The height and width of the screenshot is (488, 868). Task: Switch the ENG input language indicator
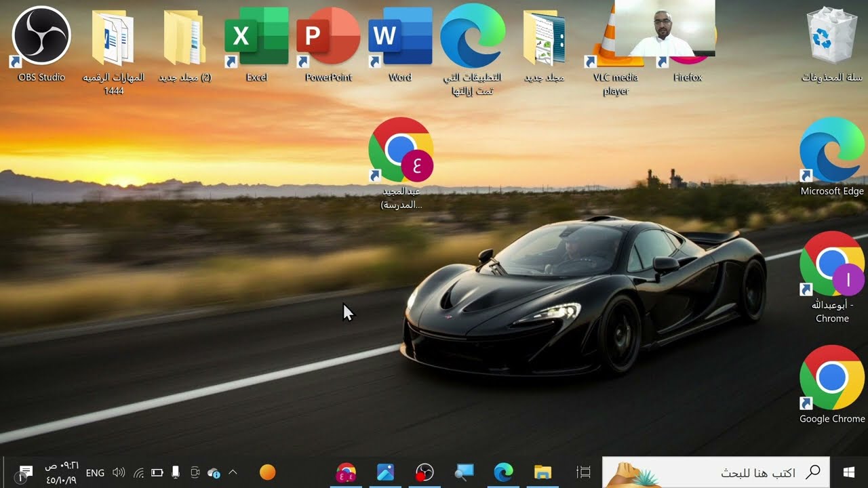[95, 472]
